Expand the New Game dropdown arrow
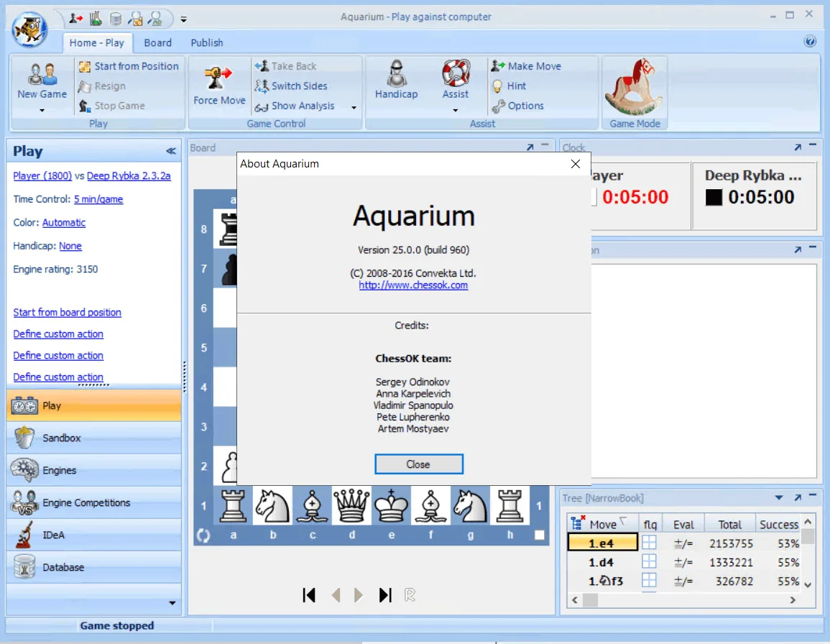 tap(42, 110)
